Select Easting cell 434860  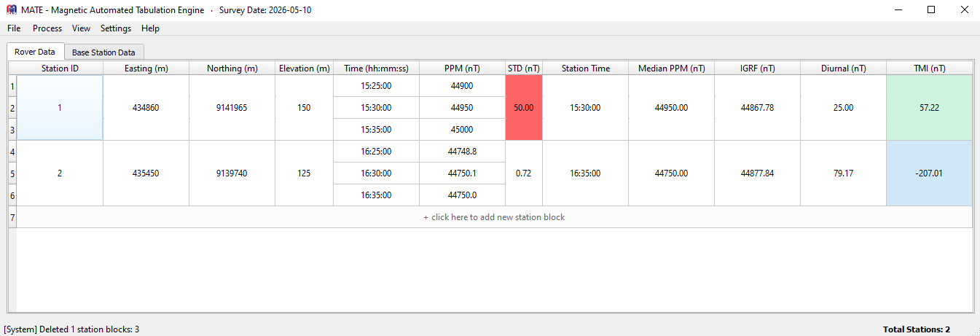[x=146, y=108]
